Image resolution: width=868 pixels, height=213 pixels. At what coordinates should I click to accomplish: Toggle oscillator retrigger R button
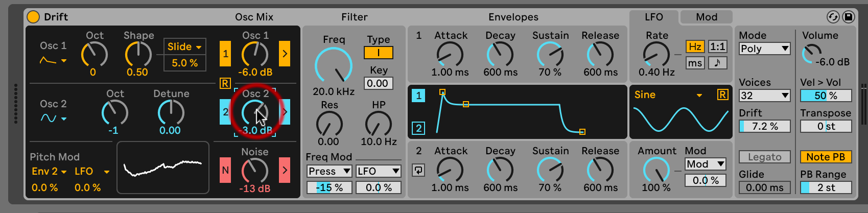(x=225, y=83)
